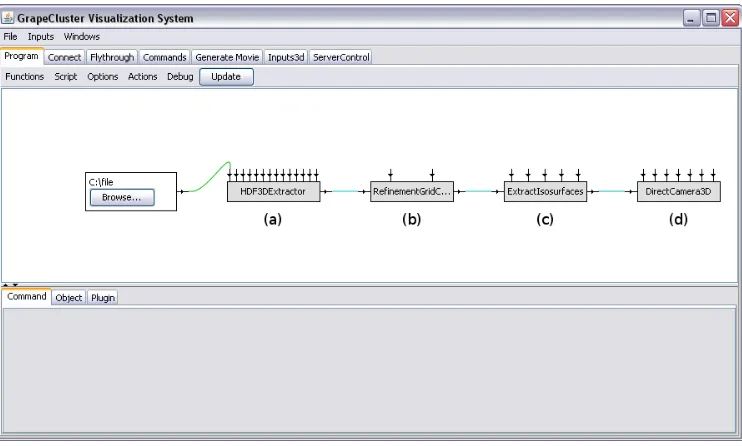Image resolution: width=742 pixels, height=446 pixels.
Task: Click the C:\file label in the input box
Action: pyautogui.click(x=101, y=182)
